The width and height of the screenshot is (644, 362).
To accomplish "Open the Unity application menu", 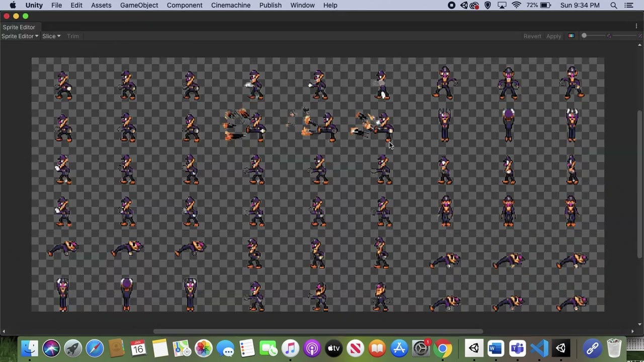I will 34,5.
